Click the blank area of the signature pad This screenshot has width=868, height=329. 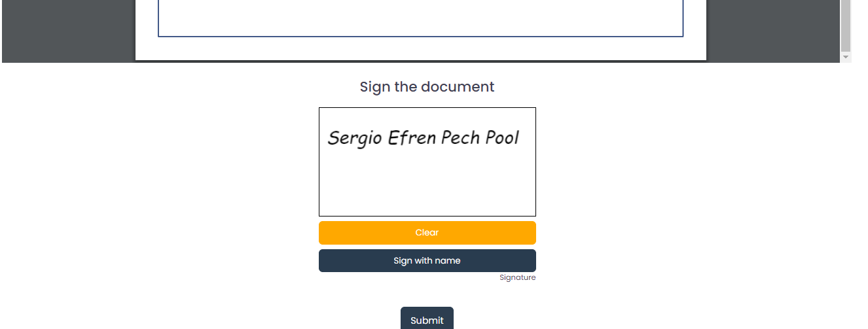tap(427, 183)
